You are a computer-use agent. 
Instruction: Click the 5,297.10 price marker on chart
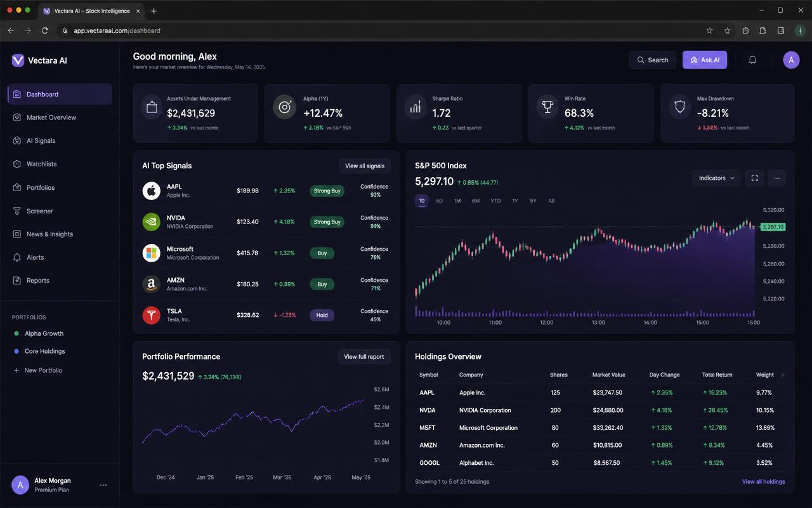[x=773, y=227]
